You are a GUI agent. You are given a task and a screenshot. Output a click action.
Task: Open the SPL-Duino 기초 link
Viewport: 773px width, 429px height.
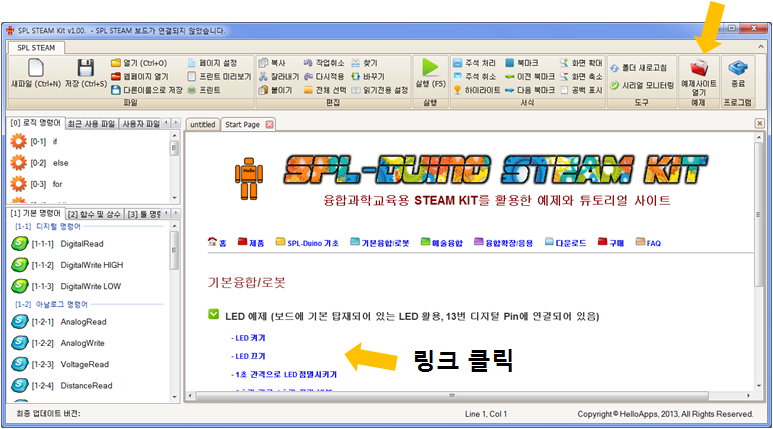307,242
